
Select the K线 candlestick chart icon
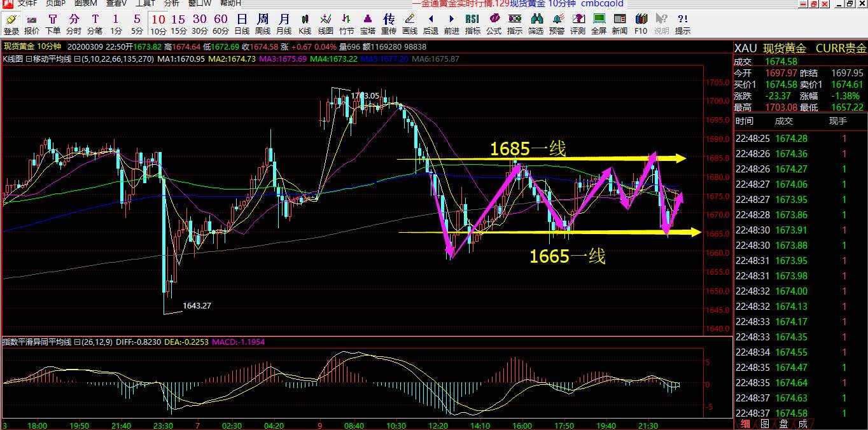[305, 24]
